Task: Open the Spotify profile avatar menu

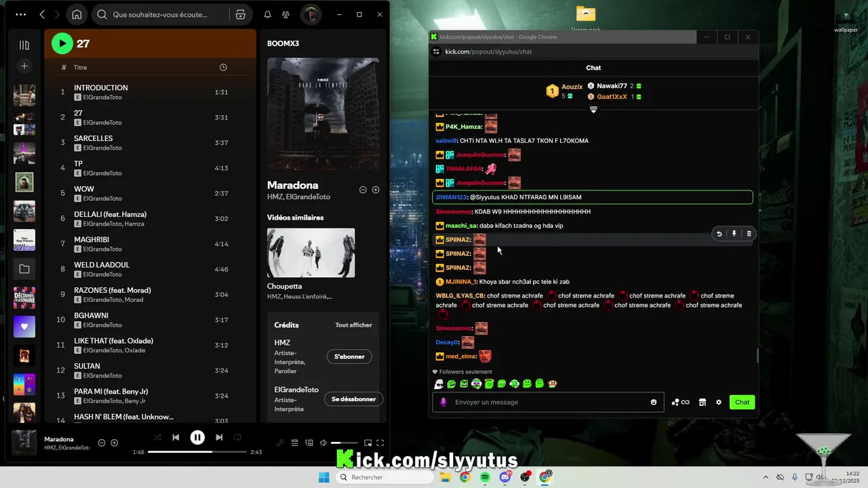Action: click(311, 14)
